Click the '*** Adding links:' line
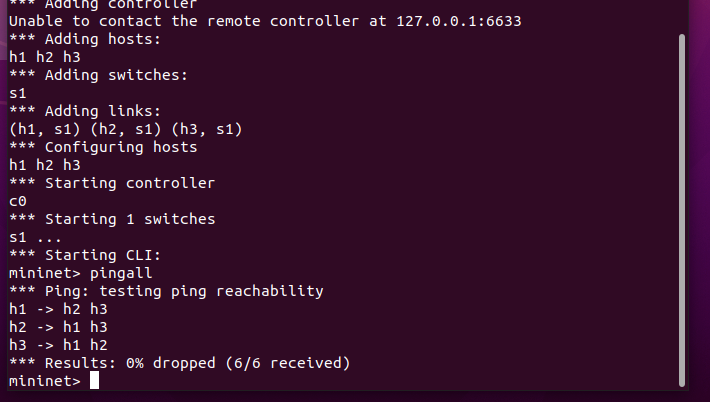The image size is (710, 402). (x=83, y=111)
